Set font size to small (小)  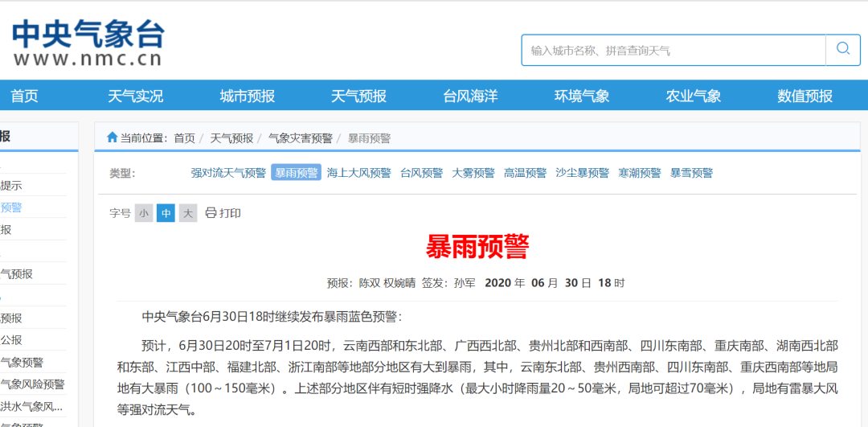tap(144, 213)
